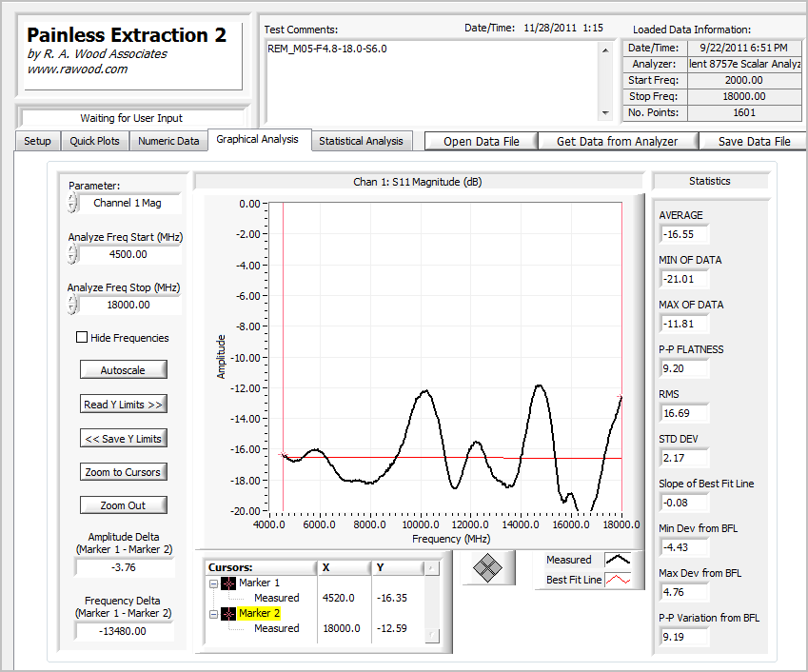The height and width of the screenshot is (672, 808).
Task: Click the Channel 1 Mag parameter field
Action: coord(128,203)
